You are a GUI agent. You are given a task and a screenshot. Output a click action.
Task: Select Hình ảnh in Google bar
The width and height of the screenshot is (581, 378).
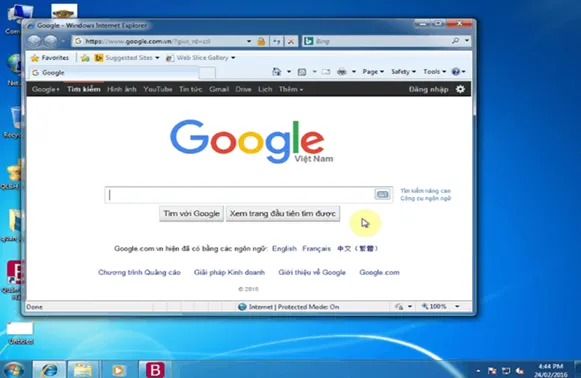click(122, 89)
